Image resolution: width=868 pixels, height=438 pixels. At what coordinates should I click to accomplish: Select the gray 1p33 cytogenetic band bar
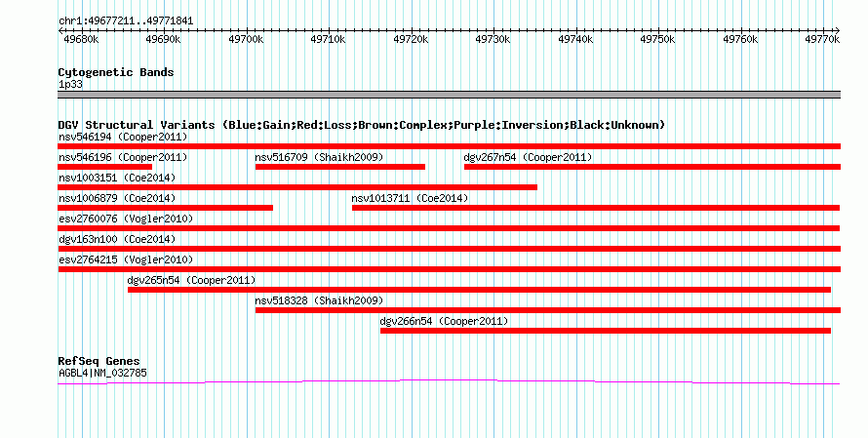click(x=449, y=95)
